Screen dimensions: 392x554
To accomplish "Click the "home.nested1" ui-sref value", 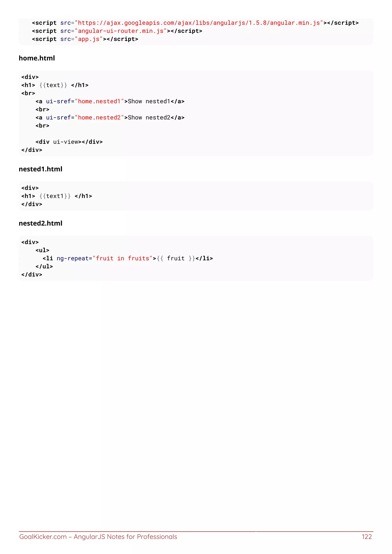I will [99, 101].
